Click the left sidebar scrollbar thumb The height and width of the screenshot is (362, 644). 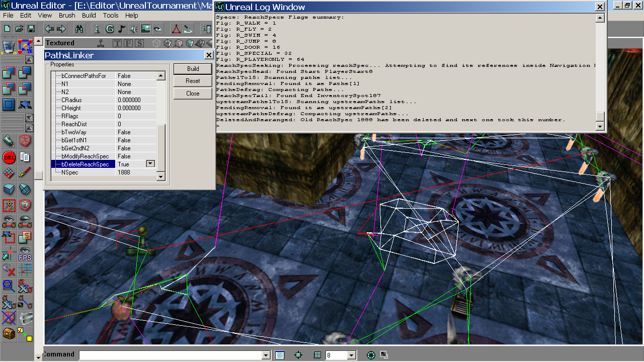[39, 175]
